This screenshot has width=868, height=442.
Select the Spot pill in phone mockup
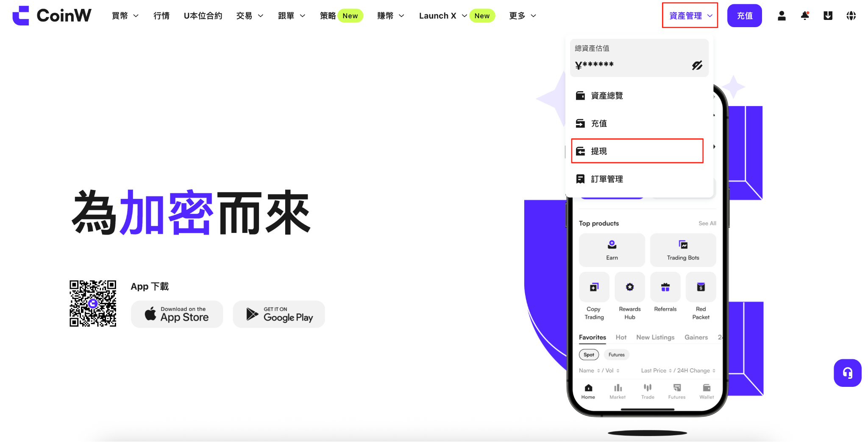(x=589, y=355)
